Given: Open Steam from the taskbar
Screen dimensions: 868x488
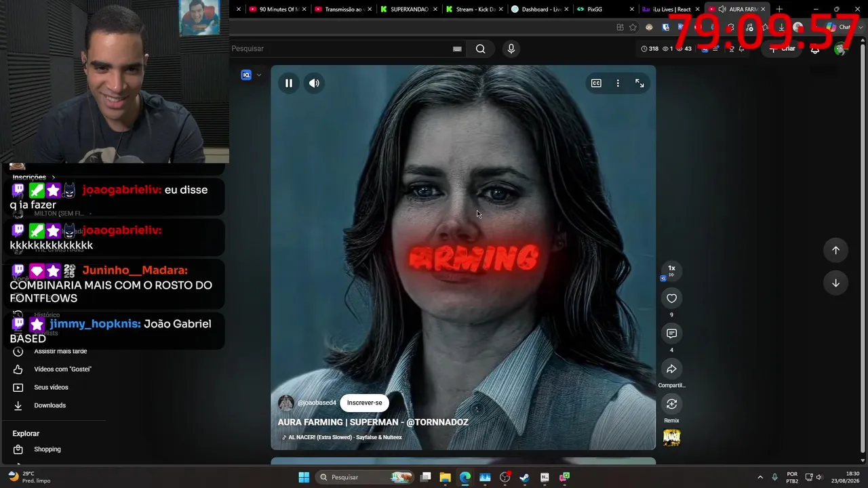Looking at the screenshot, I should [524, 477].
